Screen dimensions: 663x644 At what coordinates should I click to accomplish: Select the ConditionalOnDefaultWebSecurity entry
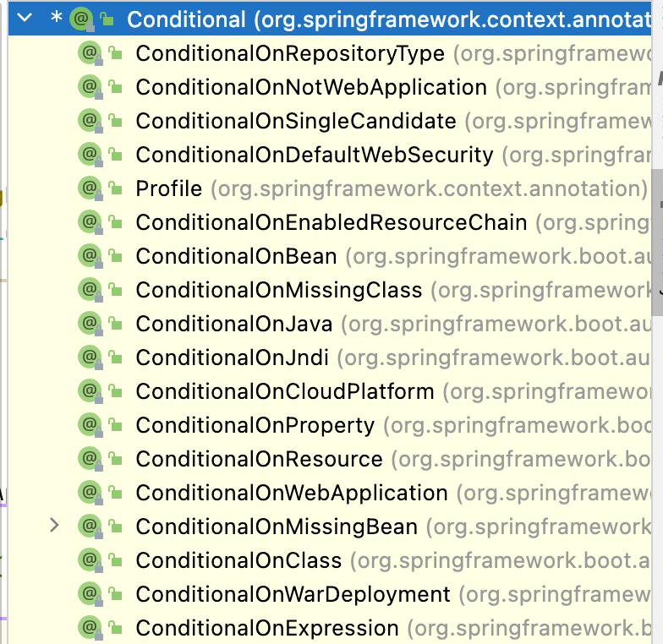pos(314,155)
